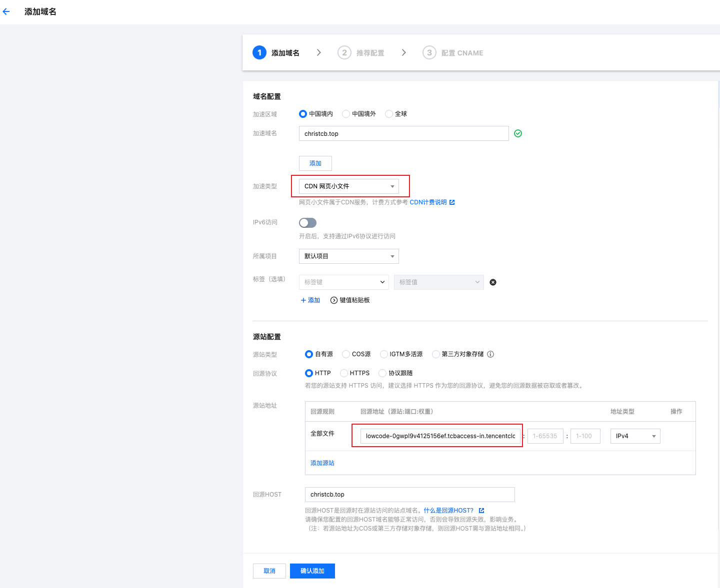Click the 键值粘贴板 clipboard icon
720x588 pixels.
point(334,300)
